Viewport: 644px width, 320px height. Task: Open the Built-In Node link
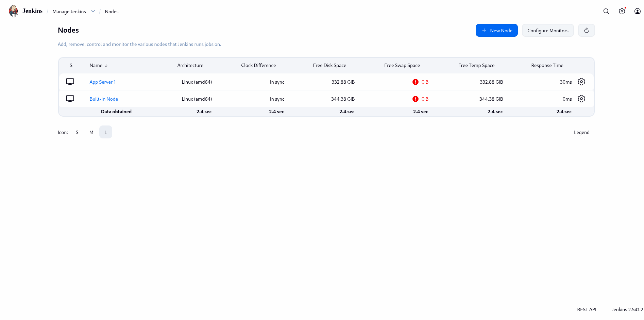pos(104,99)
